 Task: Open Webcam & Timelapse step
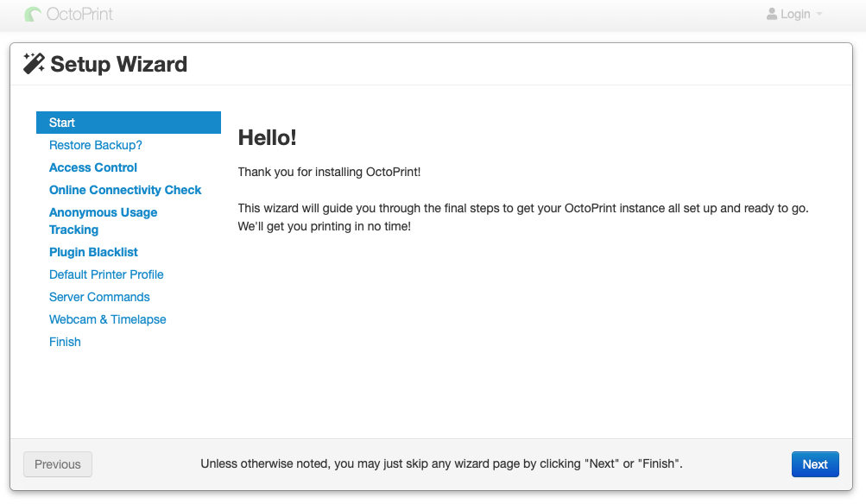[x=108, y=319]
